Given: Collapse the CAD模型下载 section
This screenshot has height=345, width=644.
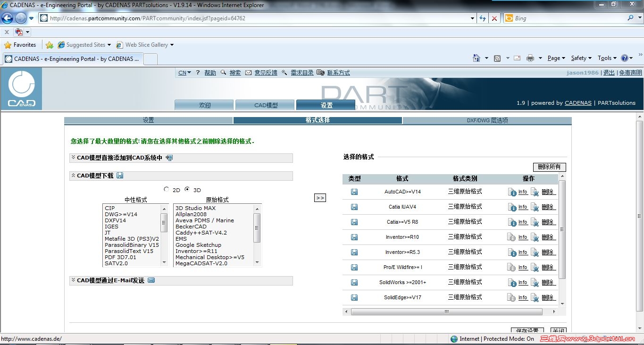Looking at the screenshot, I should [73, 176].
